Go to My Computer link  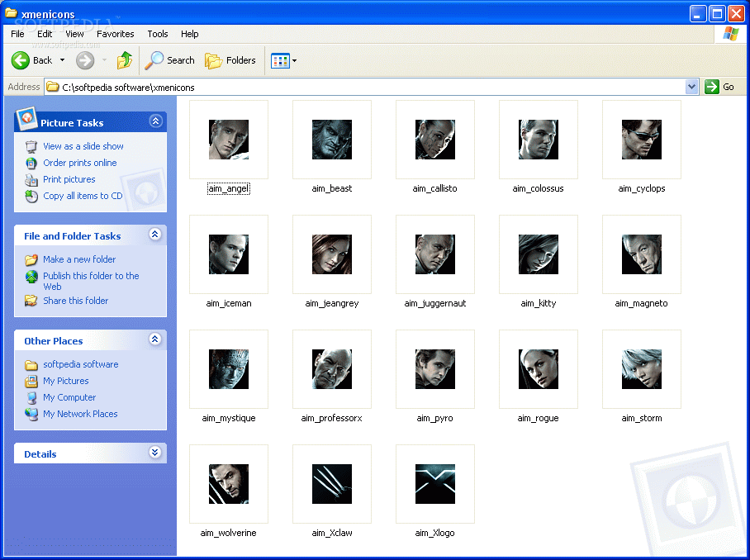click(x=69, y=397)
